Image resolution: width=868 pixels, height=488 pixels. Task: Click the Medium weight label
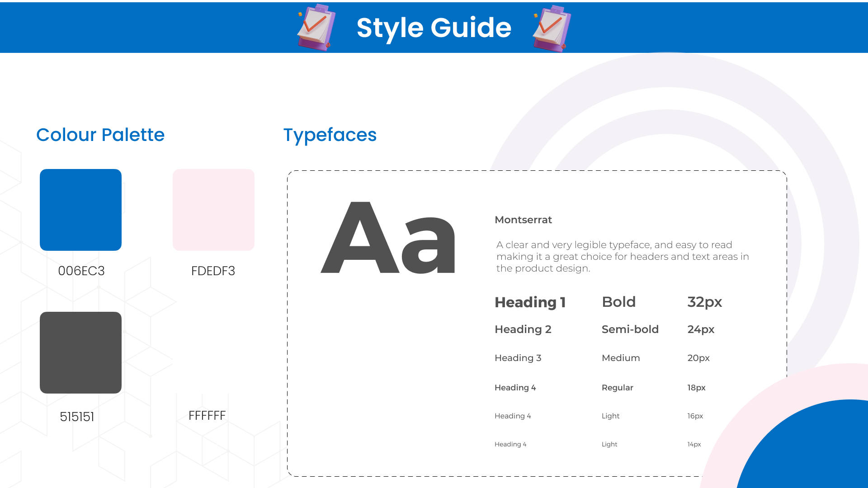tap(621, 358)
